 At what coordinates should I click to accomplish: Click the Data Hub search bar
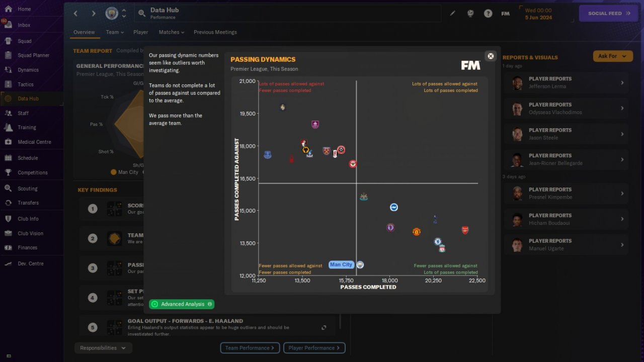tap(288, 14)
